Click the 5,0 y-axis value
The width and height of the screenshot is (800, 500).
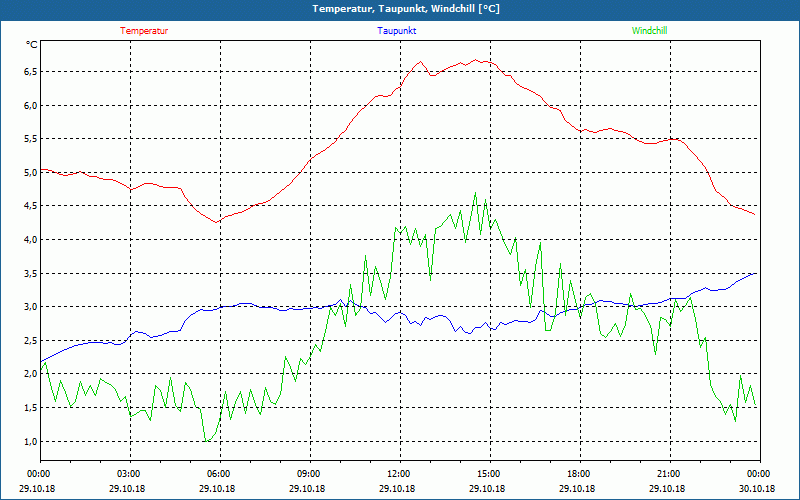(x=31, y=172)
